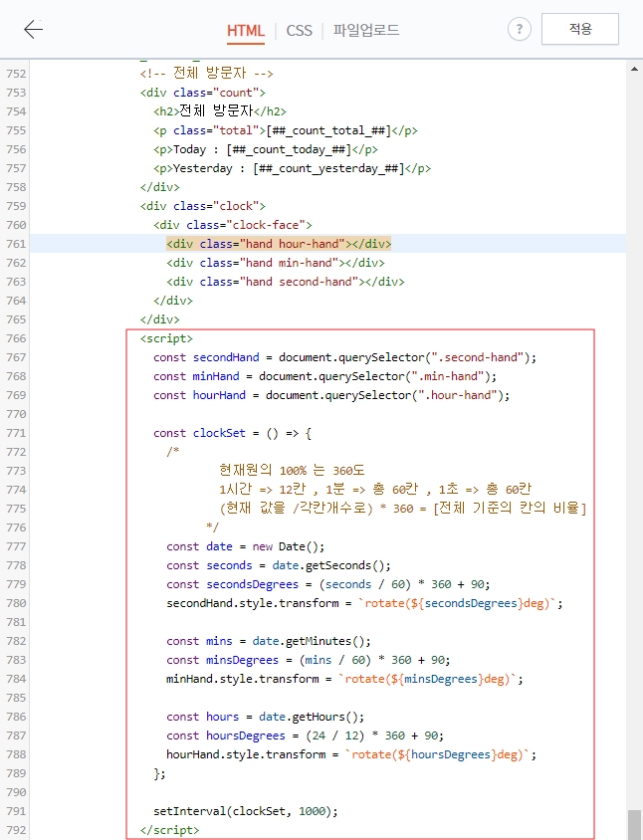
Task: Apply changes with the 적용 button
Action: 580,29
